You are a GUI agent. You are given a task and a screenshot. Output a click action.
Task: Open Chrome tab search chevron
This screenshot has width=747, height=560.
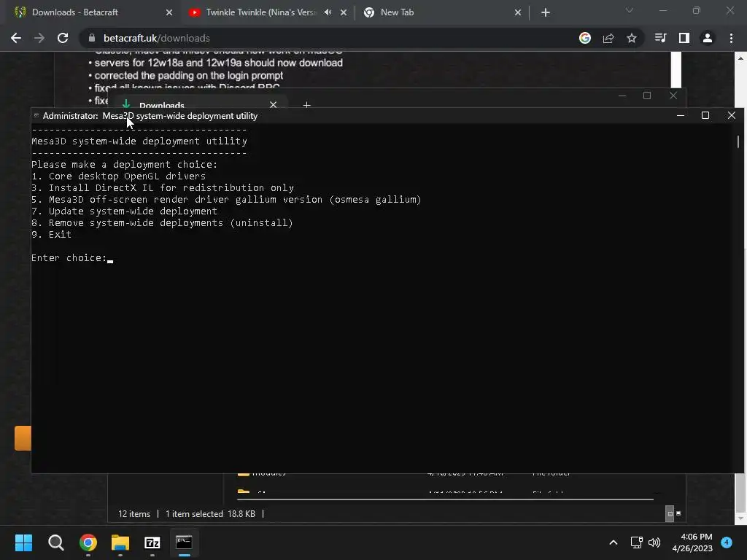(630, 10)
